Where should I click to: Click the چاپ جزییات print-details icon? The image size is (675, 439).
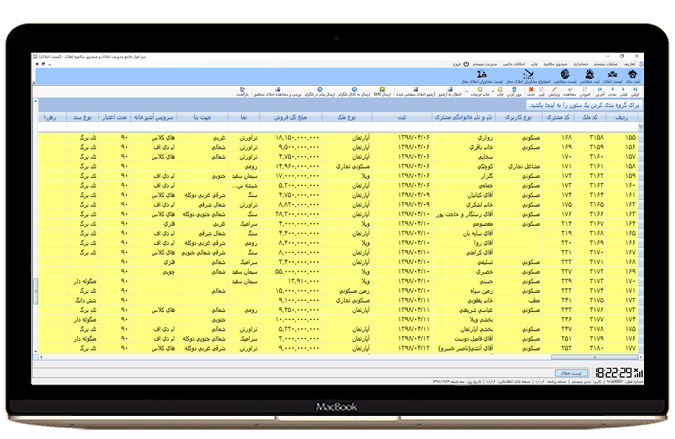point(480,90)
